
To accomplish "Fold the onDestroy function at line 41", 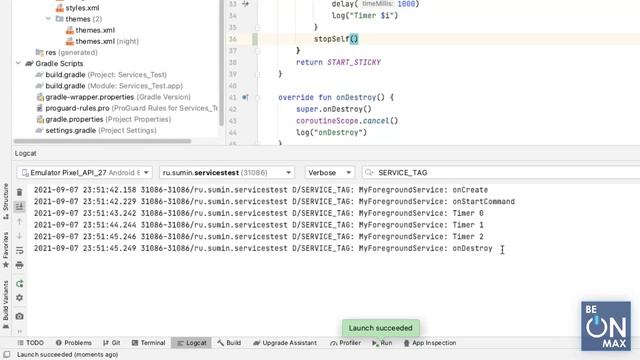I will pos(257,97).
